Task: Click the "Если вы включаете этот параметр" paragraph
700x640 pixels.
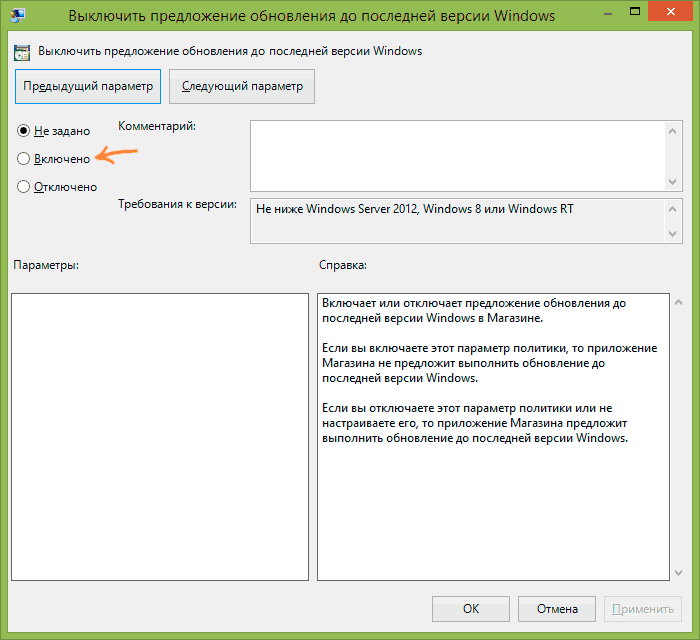Action: pos(490,363)
